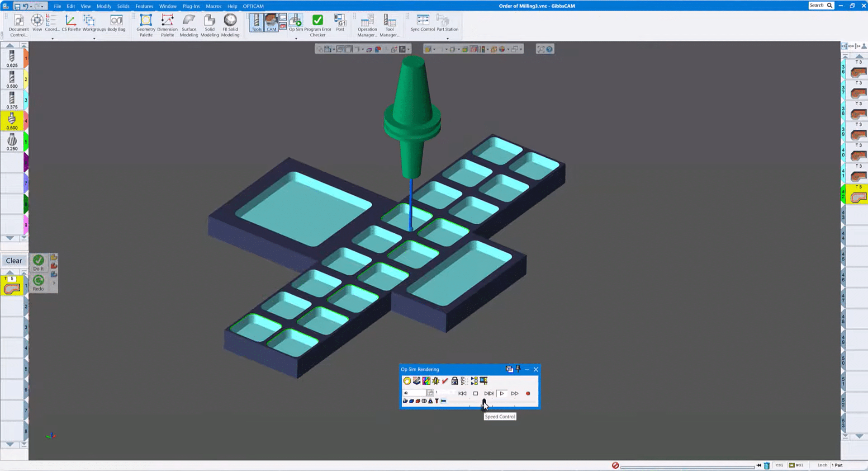Toggle pin on Op Sim Rendering panel
Viewport: 868px width, 471px height.
[x=518, y=369]
